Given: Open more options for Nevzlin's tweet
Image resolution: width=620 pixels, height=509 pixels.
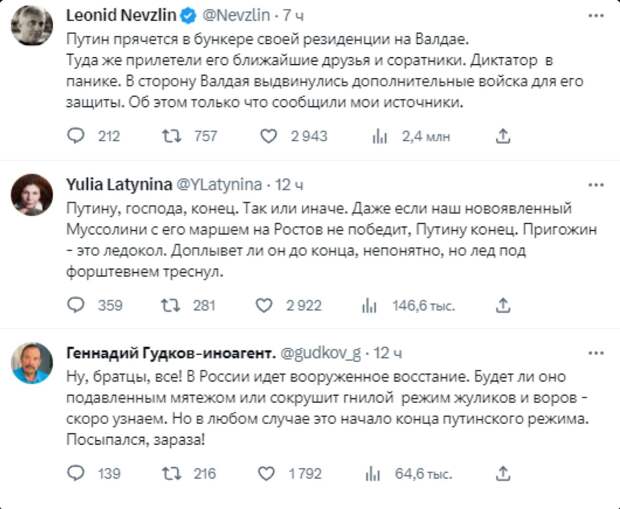Looking at the screenshot, I should [x=596, y=17].
